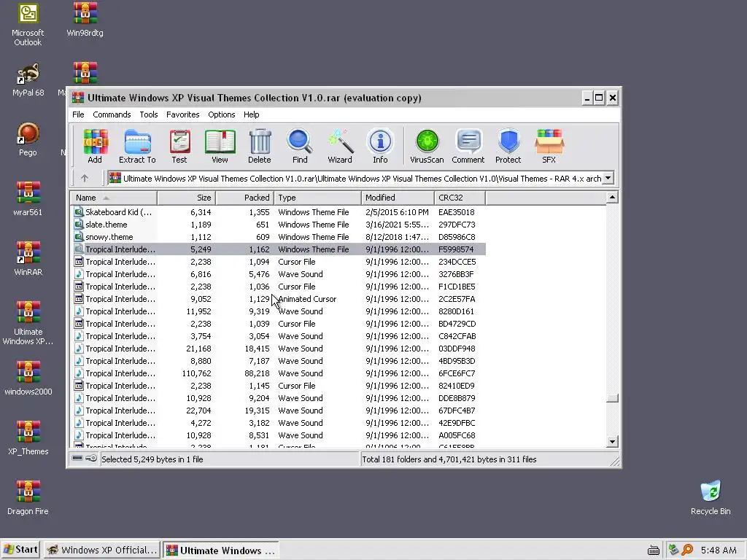Click the Extract To toolbar icon
The width and height of the screenshot is (747, 560).
137,146
